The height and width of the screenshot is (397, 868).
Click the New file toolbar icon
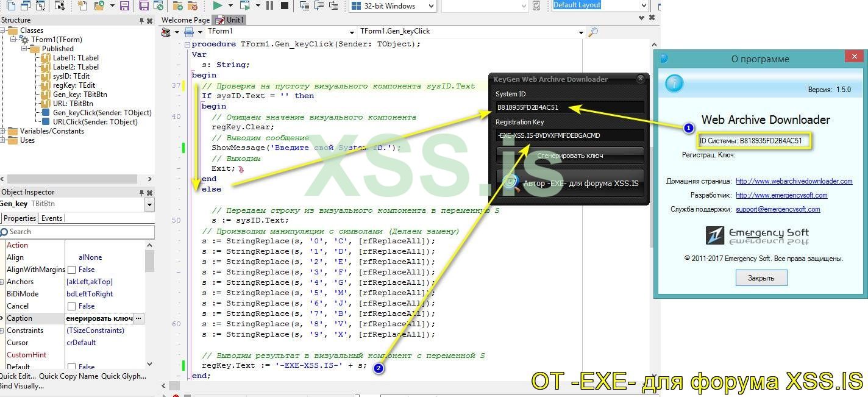tap(11, 5)
